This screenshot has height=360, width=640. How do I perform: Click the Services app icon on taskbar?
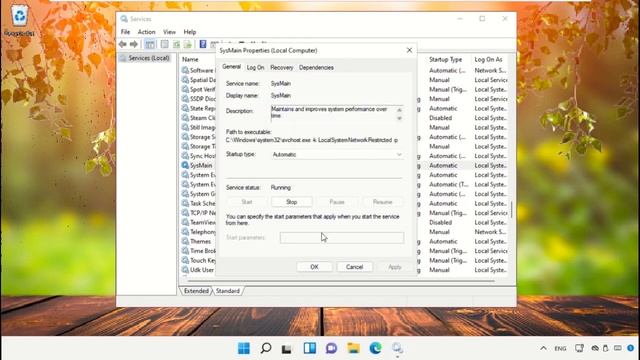(397, 348)
